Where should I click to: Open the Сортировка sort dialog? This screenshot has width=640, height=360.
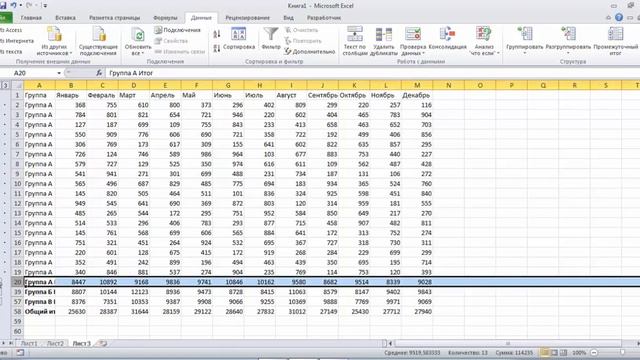[x=239, y=39]
